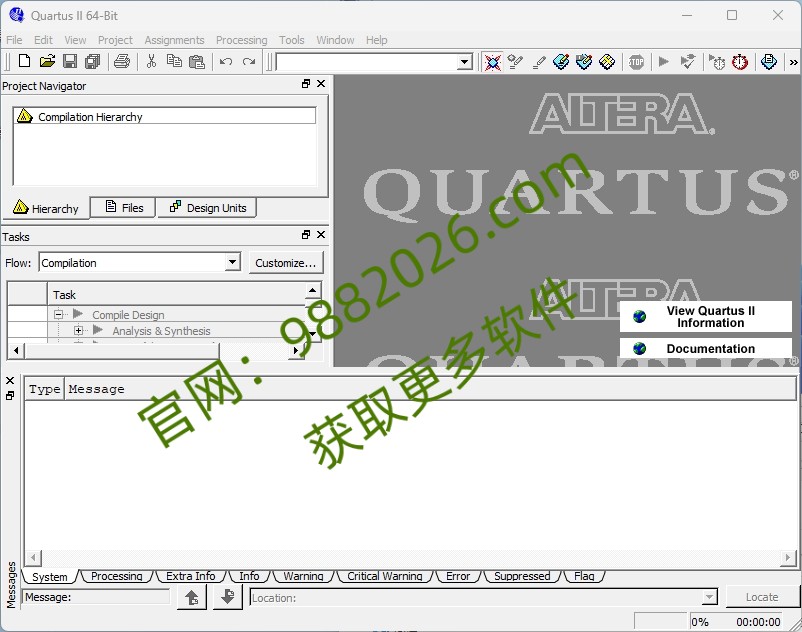Click the Save floppy disk icon
The height and width of the screenshot is (632, 802).
coord(70,61)
